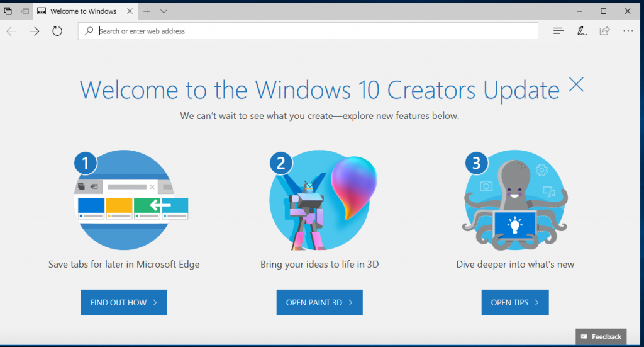This screenshot has height=347, width=644.
Task: Click 'Dive deeper into what's new' text
Action: pyautogui.click(x=515, y=265)
